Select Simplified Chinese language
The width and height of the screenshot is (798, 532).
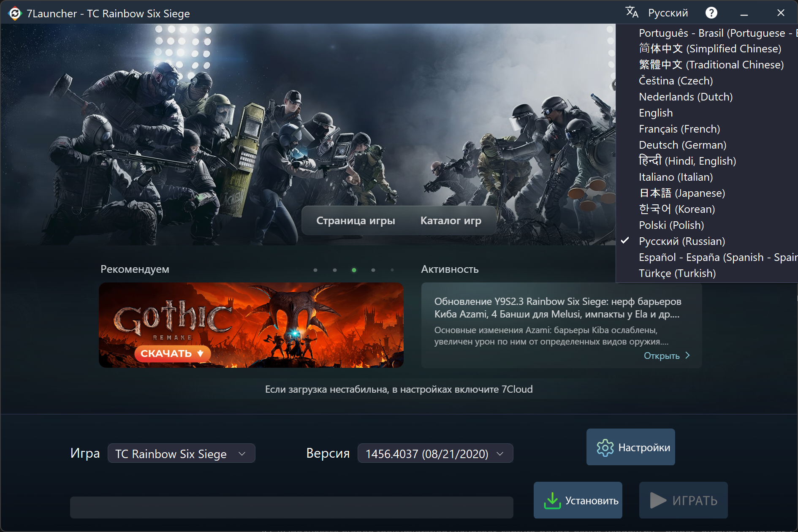pyautogui.click(x=707, y=49)
